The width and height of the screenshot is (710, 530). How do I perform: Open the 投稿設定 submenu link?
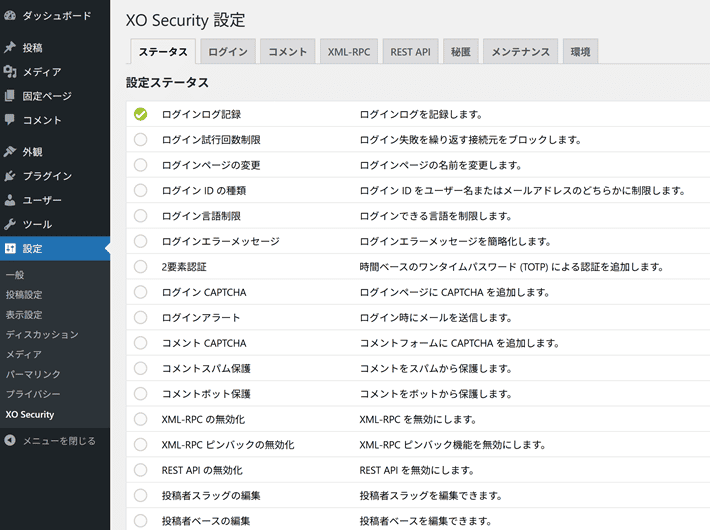[x=24, y=294]
